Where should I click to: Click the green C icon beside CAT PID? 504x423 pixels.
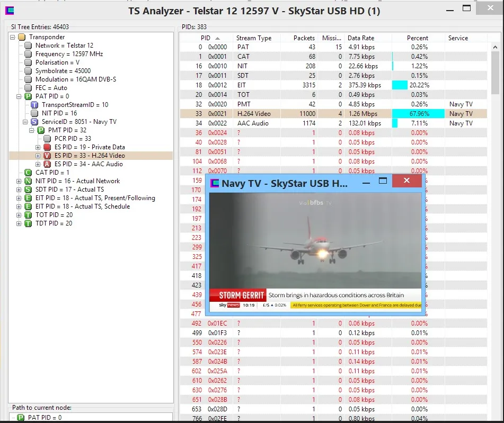point(28,173)
